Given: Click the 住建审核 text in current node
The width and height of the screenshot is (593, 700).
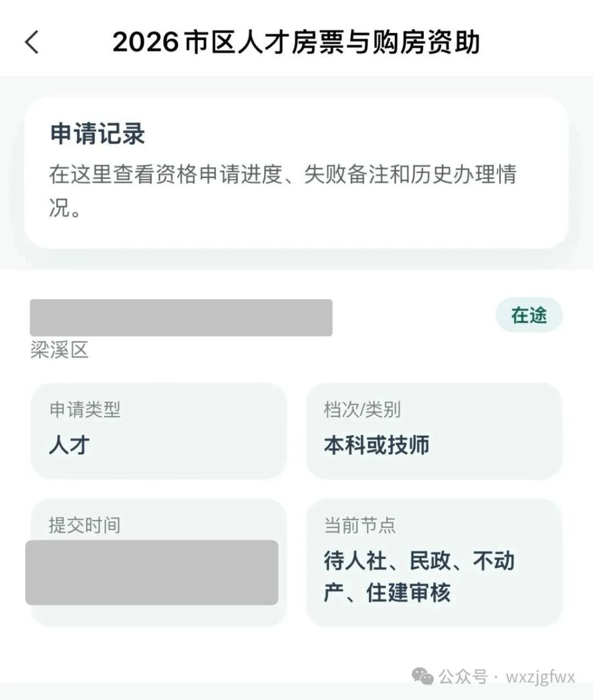Looking at the screenshot, I should (x=409, y=593).
